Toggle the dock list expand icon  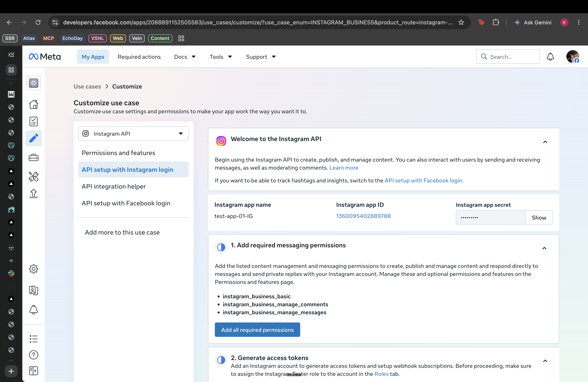(x=11, y=55)
